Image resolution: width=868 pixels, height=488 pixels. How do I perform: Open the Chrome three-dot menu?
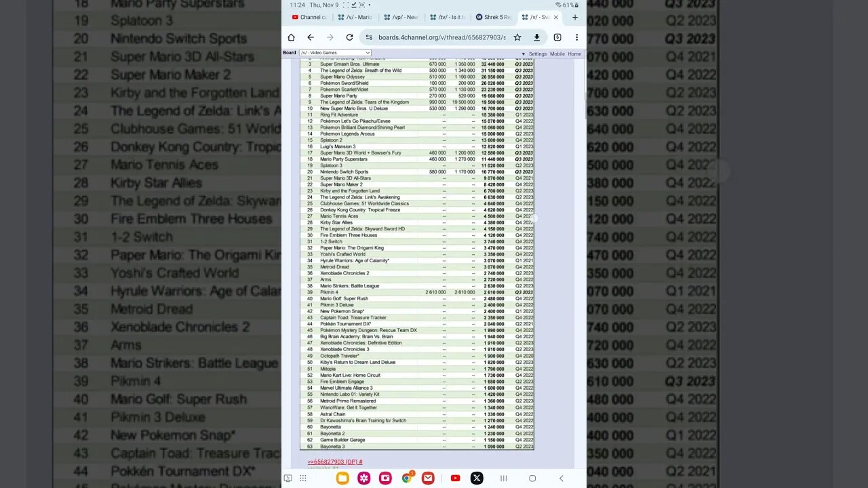[x=576, y=37]
